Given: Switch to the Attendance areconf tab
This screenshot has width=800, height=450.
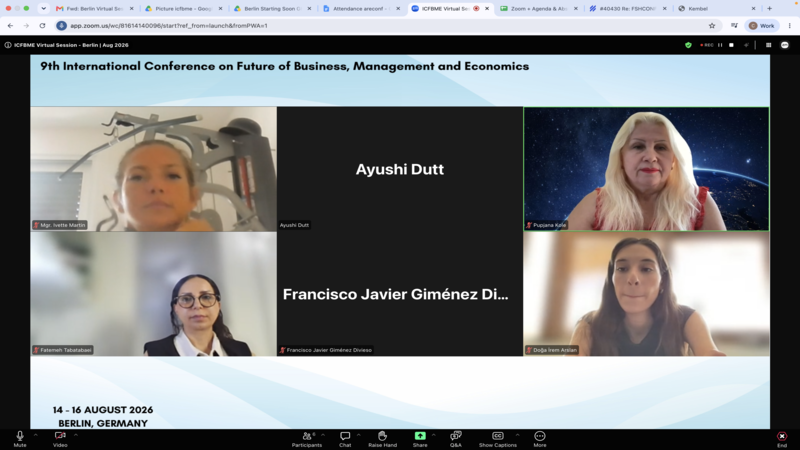Looking at the screenshot, I should point(360,9).
